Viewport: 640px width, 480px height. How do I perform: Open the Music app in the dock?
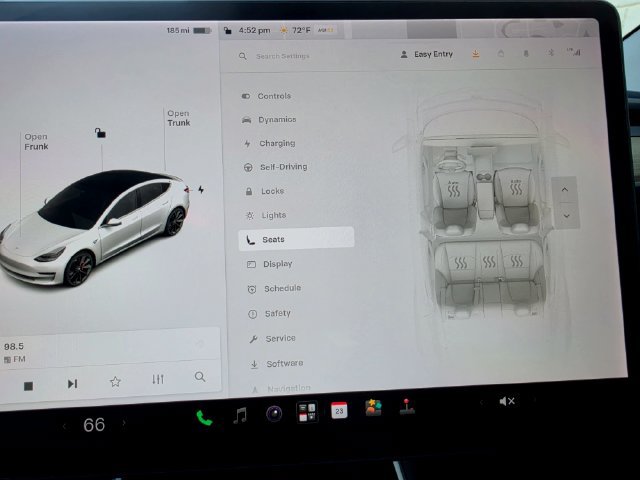[x=240, y=416]
